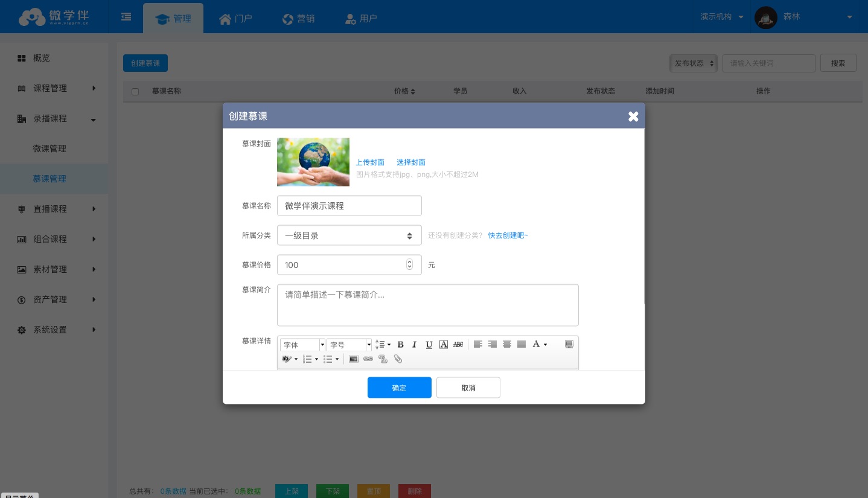Close the 创建慕课 dialog with the X
The width and height of the screenshot is (868, 498).
633,117
